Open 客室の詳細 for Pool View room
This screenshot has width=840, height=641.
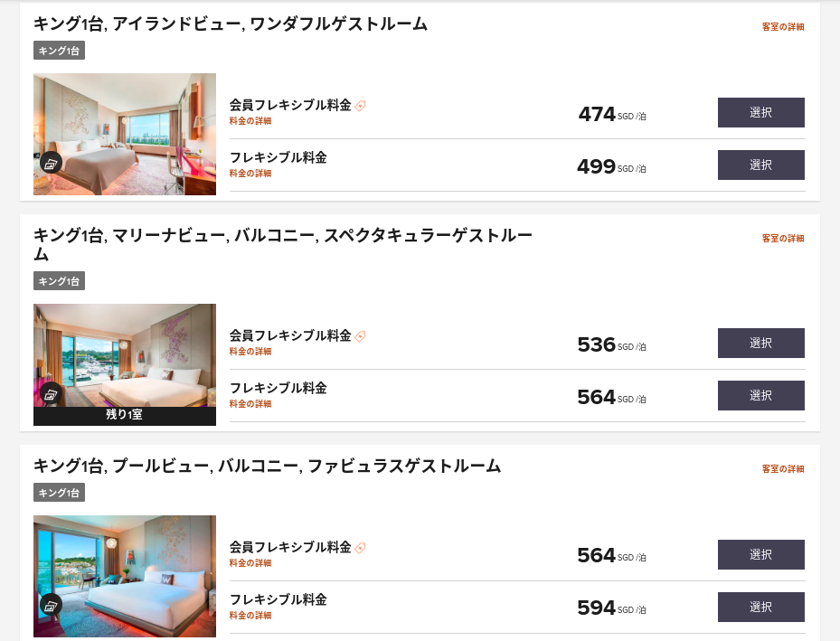point(783,469)
